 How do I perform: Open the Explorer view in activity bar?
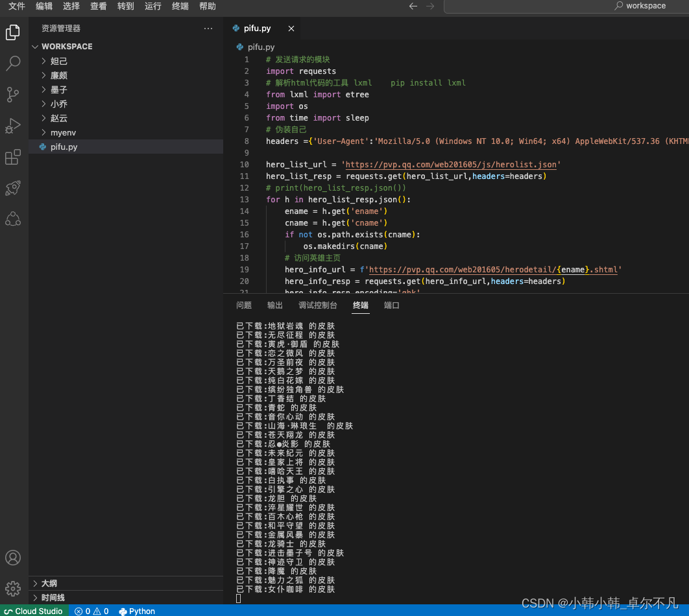(13, 32)
